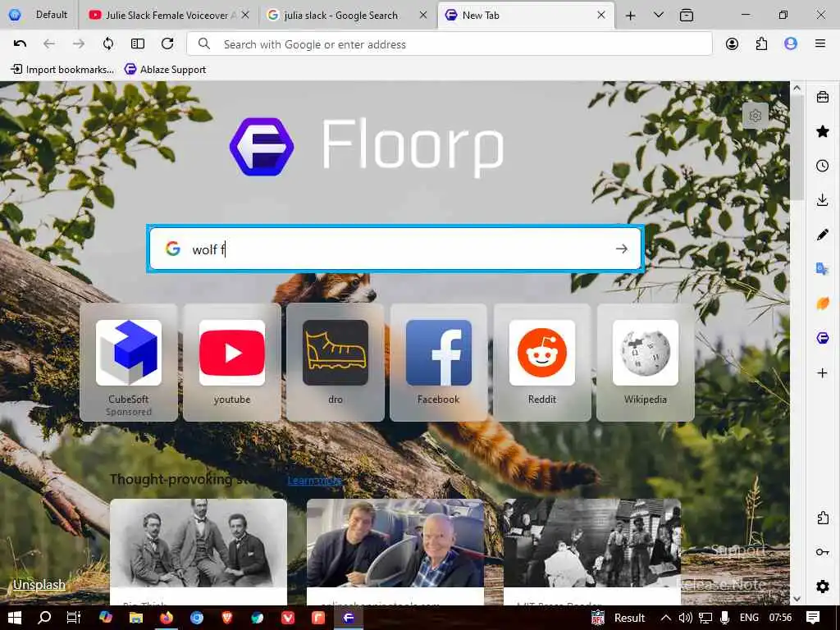The width and height of the screenshot is (840, 630).
Task: Open add-ons puzzle icon at sidebar bottom
Action: click(822, 518)
